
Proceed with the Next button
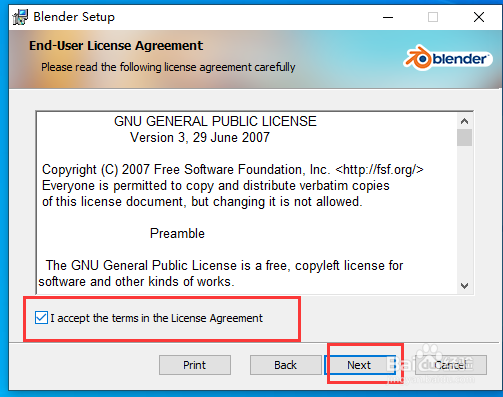pos(359,365)
